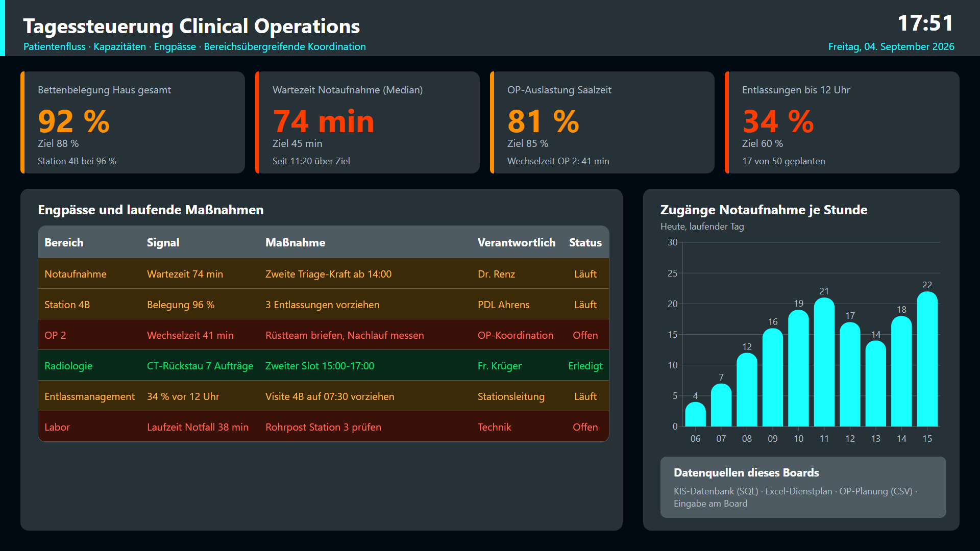Click the chart subtitle Heute, laufender Tag
The height and width of the screenshot is (551, 980).
[702, 227]
